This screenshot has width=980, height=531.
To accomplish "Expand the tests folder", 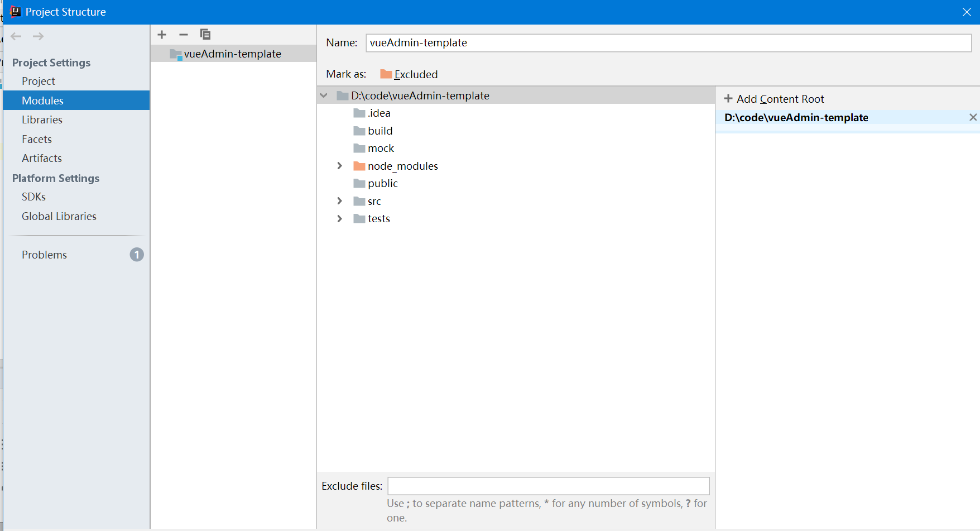I will 339,218.
